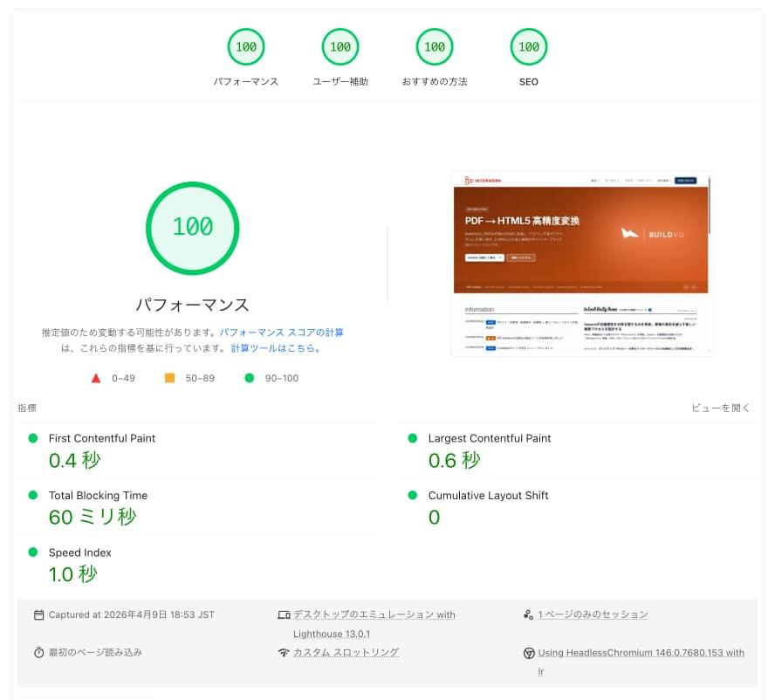Open the カスタム スロットリング details link
Viewport: 775px width, 700px height.
[x=346, y=652]
